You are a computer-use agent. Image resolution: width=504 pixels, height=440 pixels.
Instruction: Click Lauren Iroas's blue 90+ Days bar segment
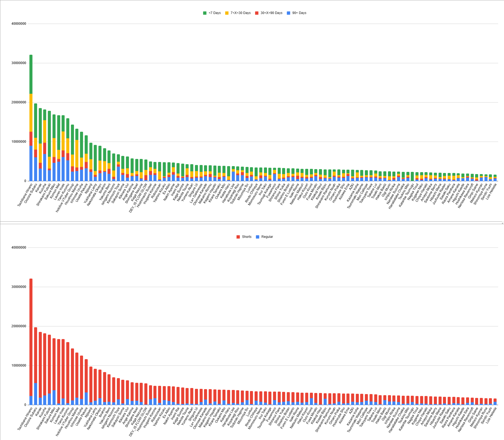(x=63, y=169)
